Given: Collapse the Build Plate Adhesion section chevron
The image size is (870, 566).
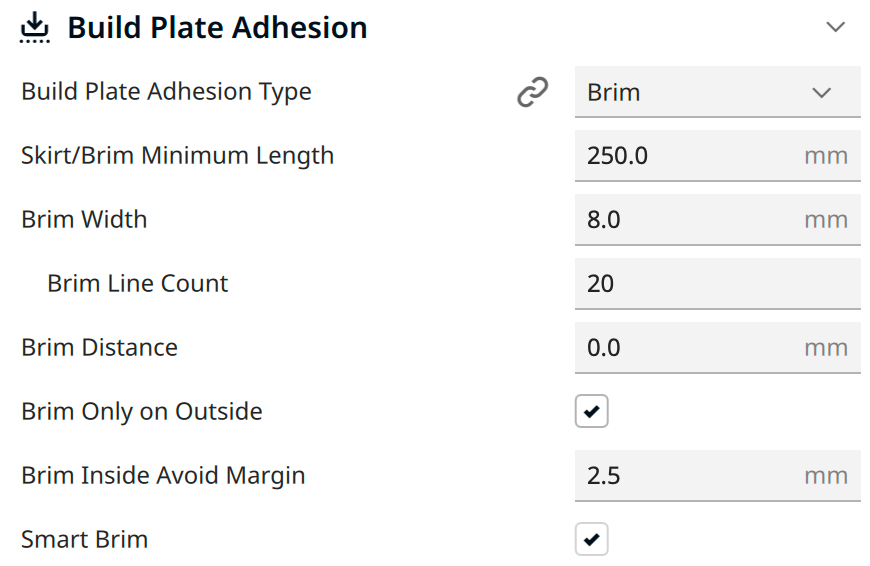Looking at the screenshot, I should pyautogui.click(x=836, y=27).
